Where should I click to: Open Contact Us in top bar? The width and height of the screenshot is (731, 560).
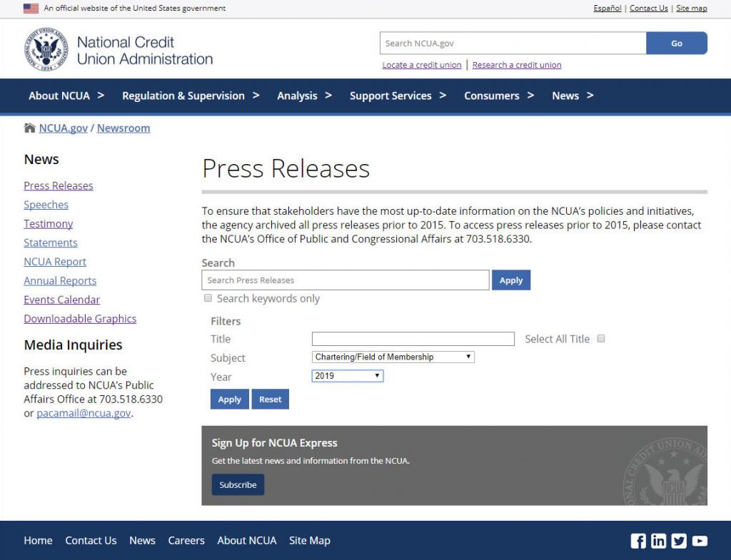pos(648,8)
